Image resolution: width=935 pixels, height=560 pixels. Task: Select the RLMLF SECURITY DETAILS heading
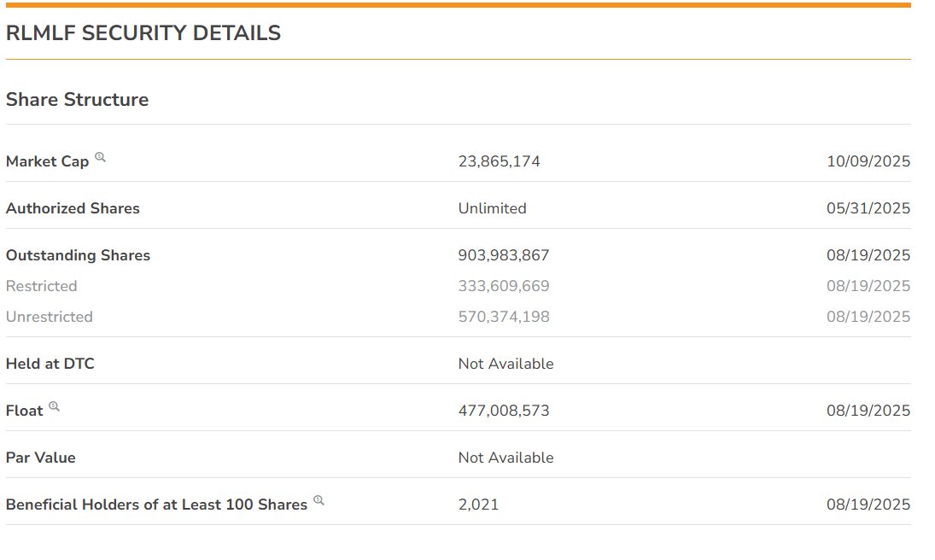coord(143,32)
